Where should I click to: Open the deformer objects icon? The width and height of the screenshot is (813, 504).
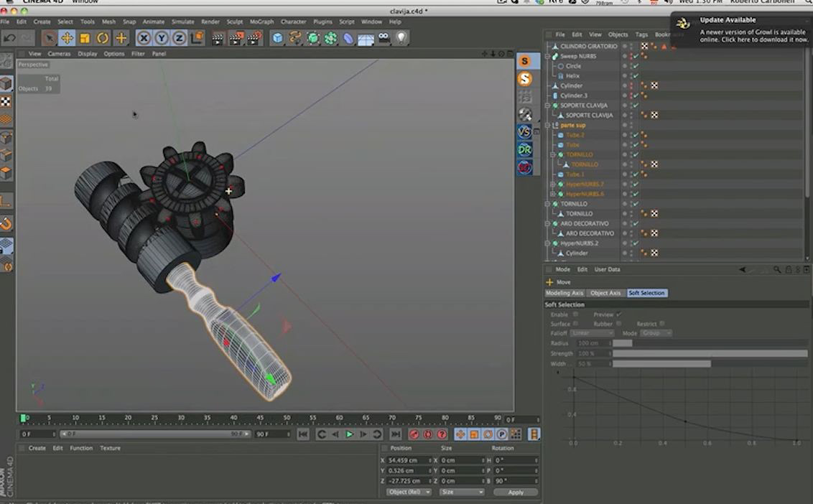pyautogui.click(x=348, y=38)
